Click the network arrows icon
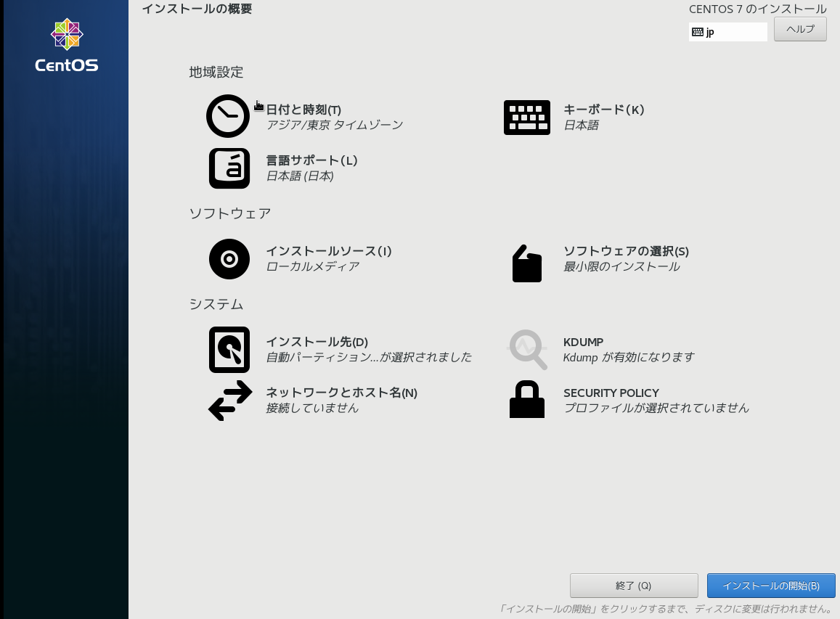This screenshot has width=840, height=619. 230,401
